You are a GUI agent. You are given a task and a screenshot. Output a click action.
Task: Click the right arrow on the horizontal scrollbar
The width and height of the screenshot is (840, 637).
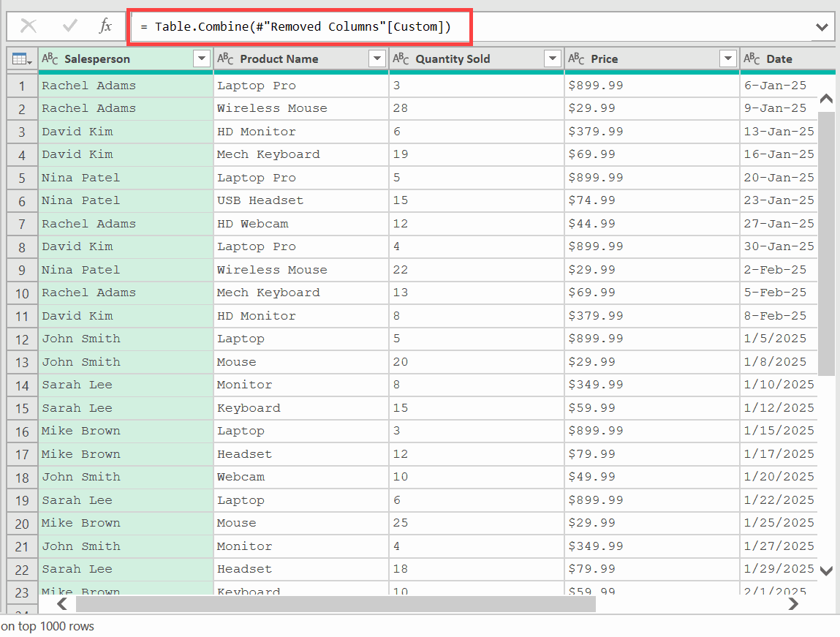pos(793,604)
